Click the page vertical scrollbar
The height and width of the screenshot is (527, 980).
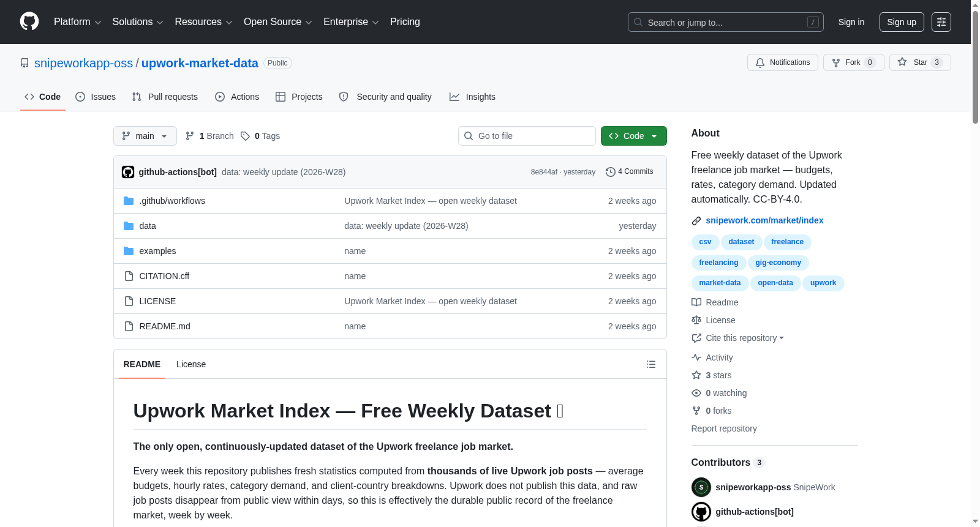[975, 67]
